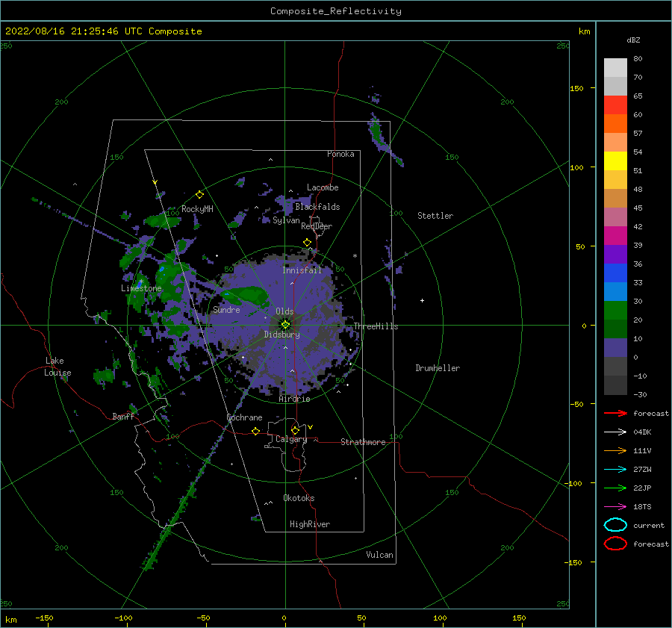Click the -30 value on dBZ scale
672x628 pixels.
click(x=640, y=394)
